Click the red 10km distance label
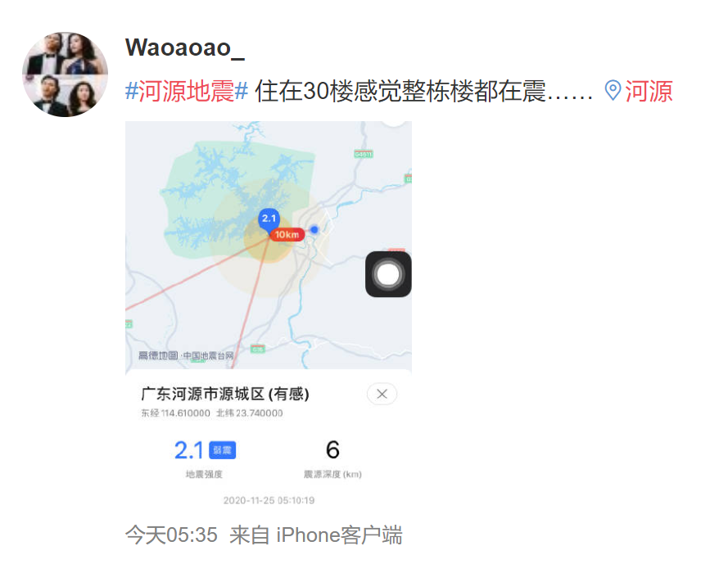This screenshot has height=582, width=728. click(287, 235)
